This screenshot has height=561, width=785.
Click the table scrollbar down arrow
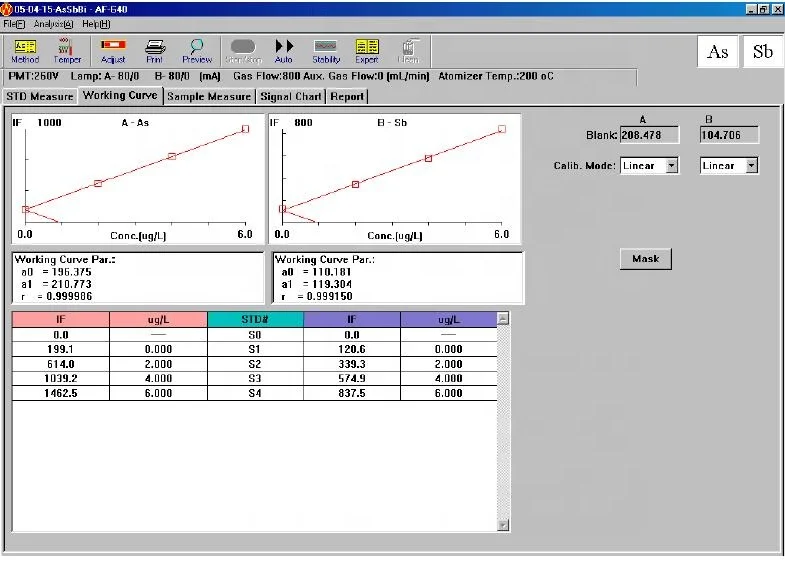(503, 525)
